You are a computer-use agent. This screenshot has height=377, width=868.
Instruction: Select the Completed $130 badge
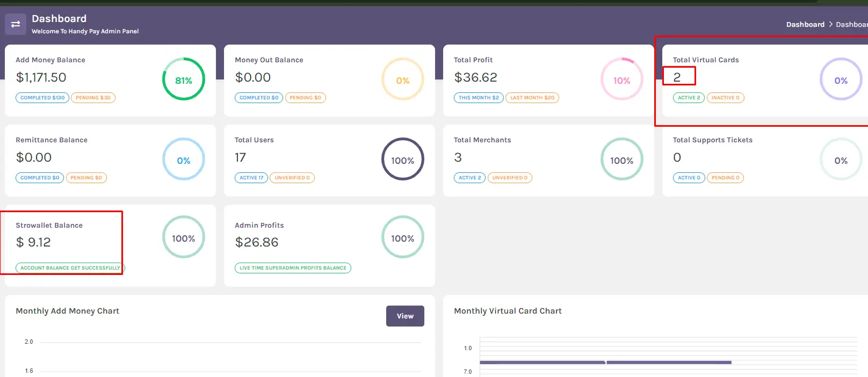tap(42, 98)
